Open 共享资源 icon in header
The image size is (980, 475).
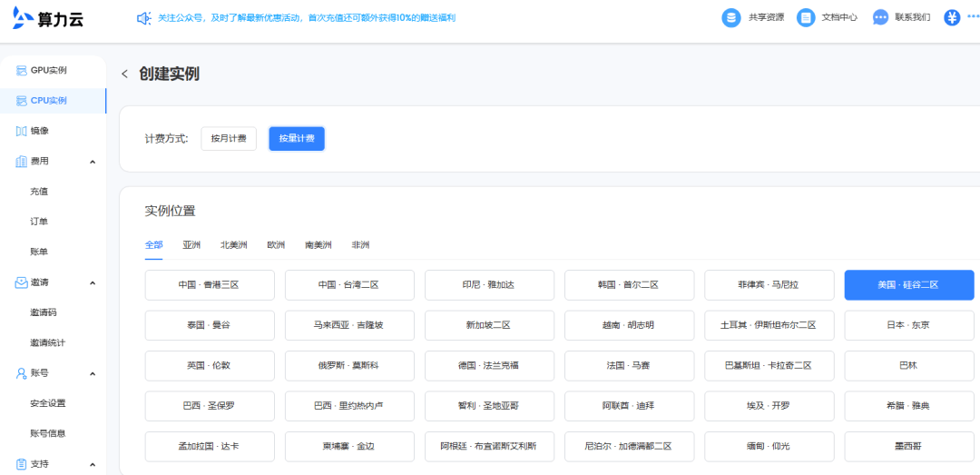coord(731,17)
